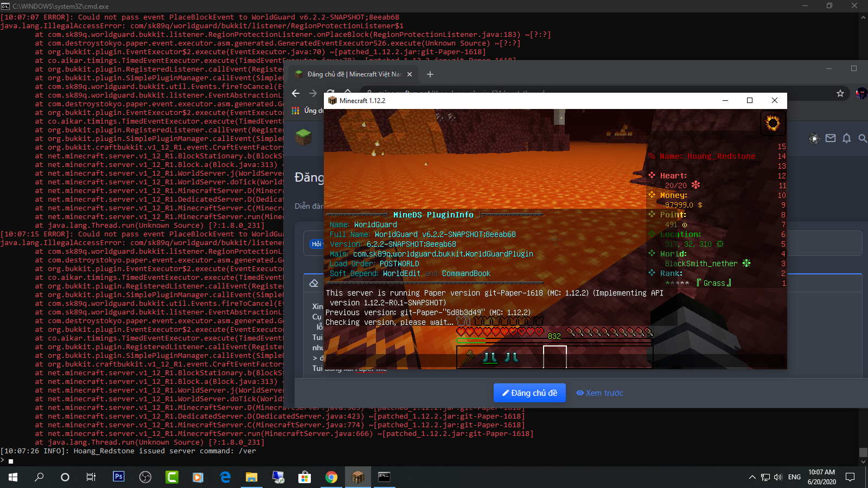Open the clock showing 10:07 AM
This screenshot has width=868, height=488.
[x=821, y=477]
